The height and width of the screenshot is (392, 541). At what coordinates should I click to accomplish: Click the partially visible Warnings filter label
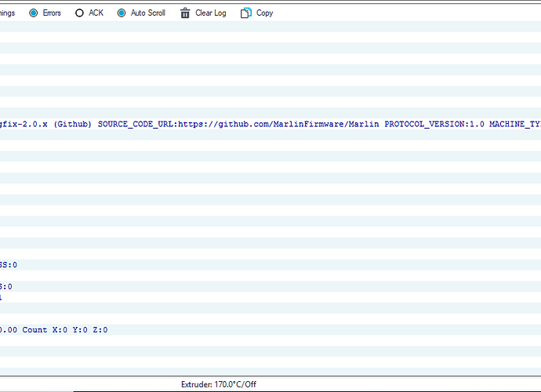(6, 13)
